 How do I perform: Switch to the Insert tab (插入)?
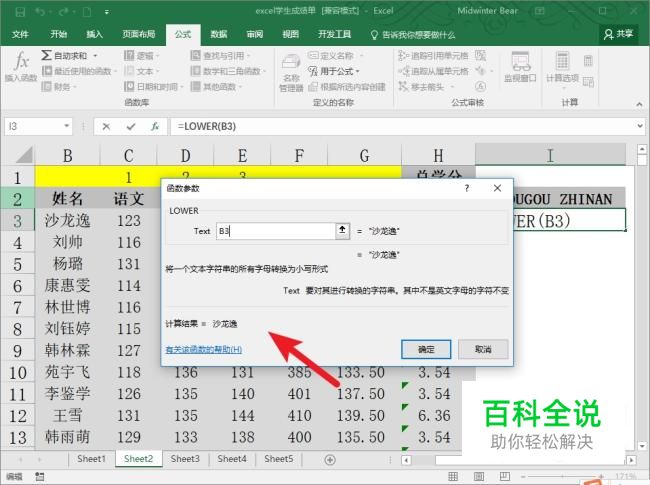94,34
